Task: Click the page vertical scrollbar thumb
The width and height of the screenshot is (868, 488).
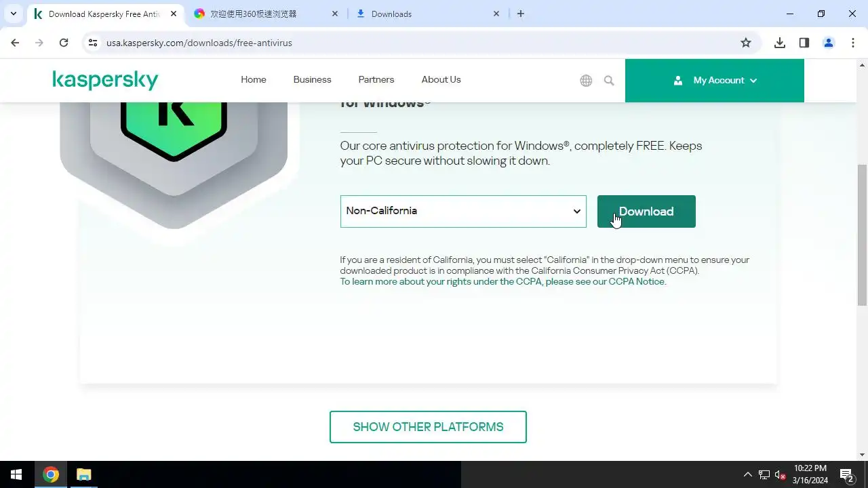Action: point(862,235)
